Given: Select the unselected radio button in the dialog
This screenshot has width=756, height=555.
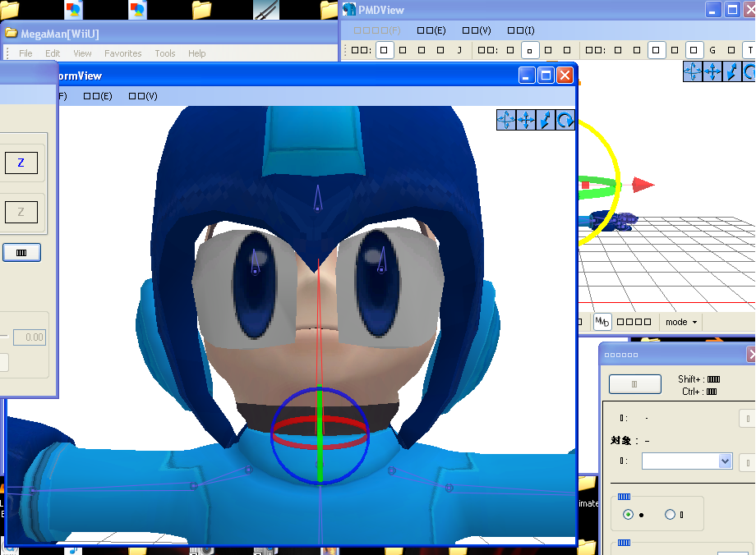Looking at the screenshot, I should click(670, 515).
